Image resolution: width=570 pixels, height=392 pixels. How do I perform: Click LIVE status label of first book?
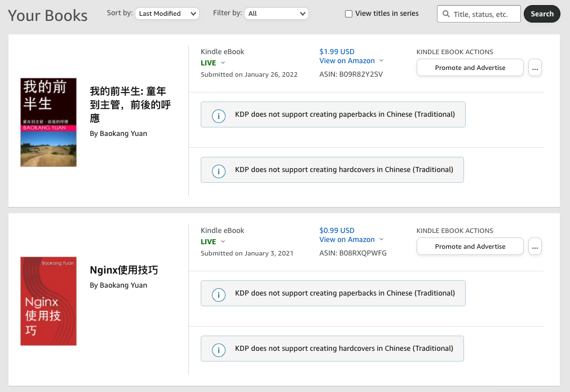[x=208, y=63]
